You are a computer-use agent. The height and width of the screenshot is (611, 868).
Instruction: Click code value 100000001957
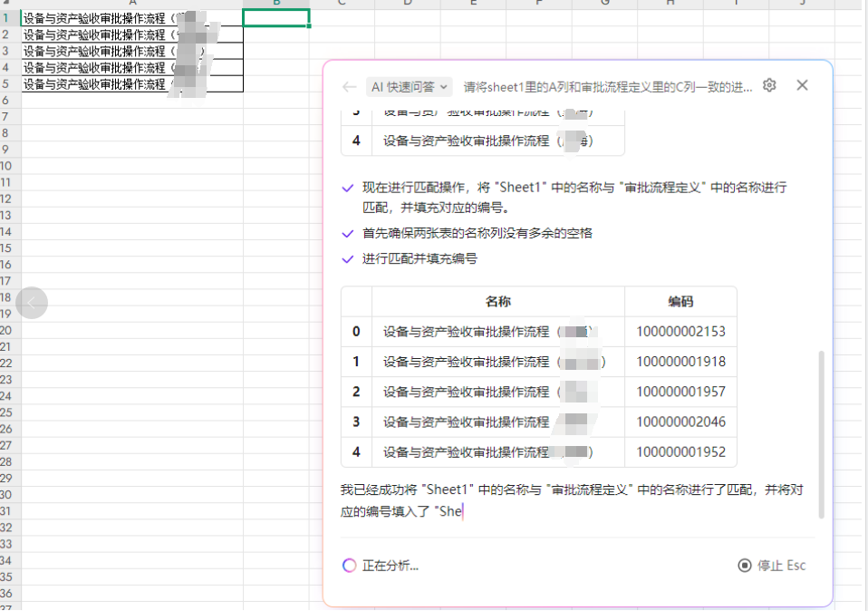[x=680, y=392]
